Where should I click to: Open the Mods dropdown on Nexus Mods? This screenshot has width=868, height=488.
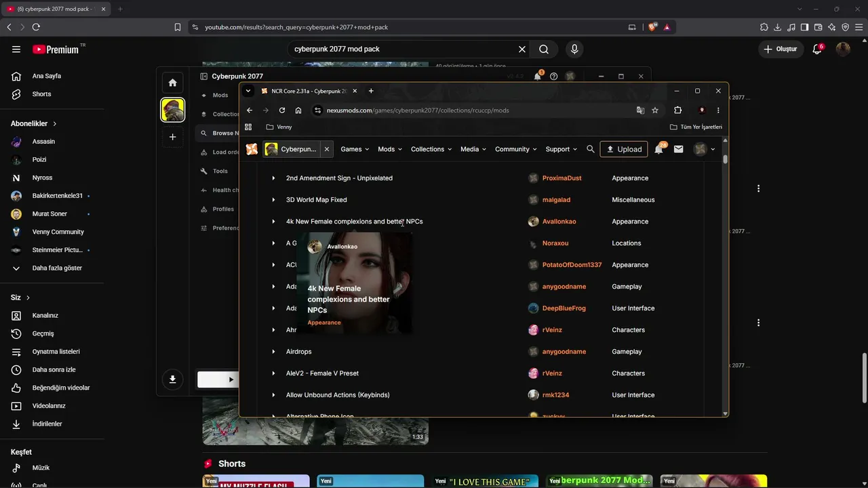(390, 149)
